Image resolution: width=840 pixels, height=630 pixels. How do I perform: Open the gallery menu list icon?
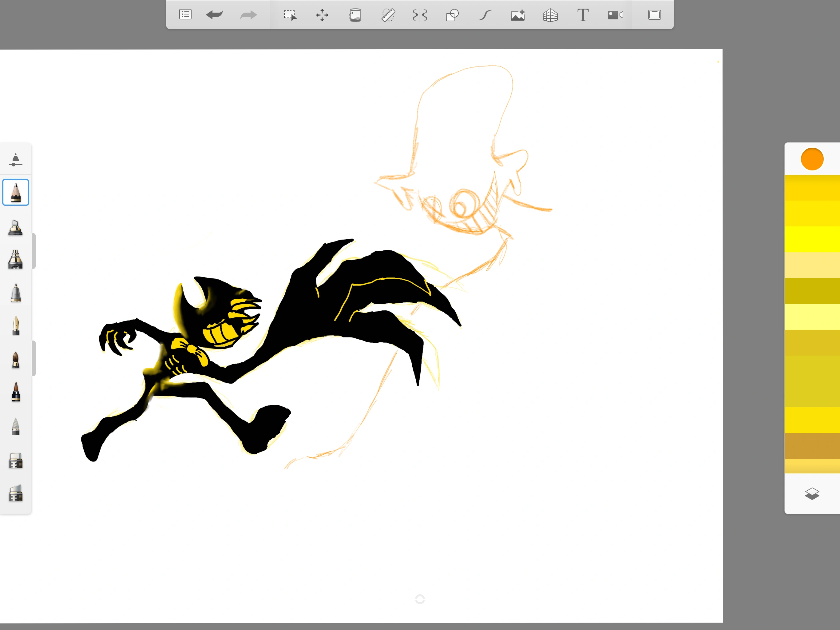coord(185,15)
